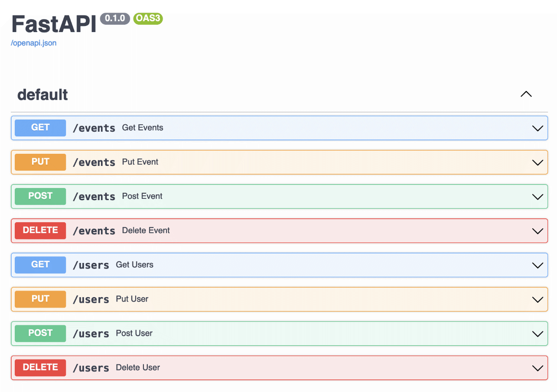Screen dimensions: 557x392
Task: Click the /users path beside Post User
Action: tap(91, 333)
